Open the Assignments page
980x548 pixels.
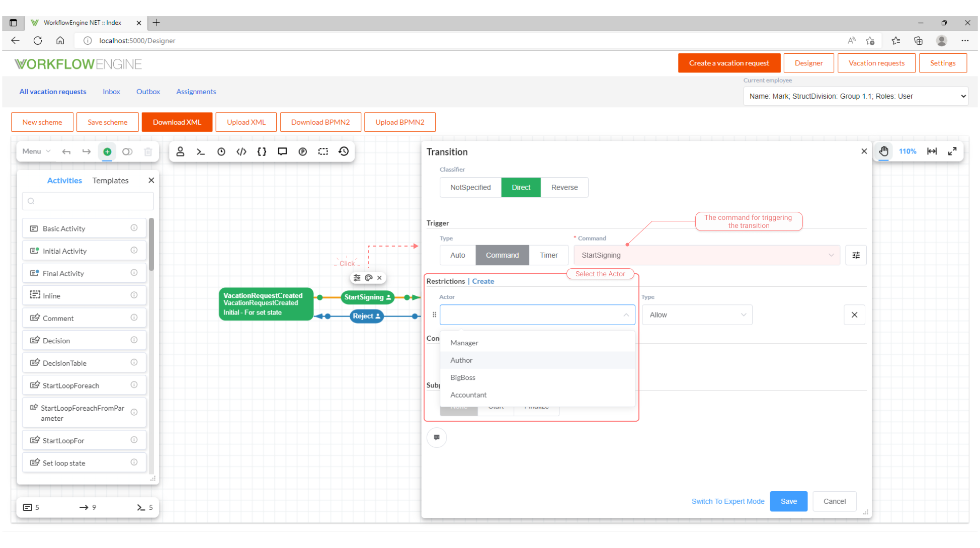click(x=196, y=92)
